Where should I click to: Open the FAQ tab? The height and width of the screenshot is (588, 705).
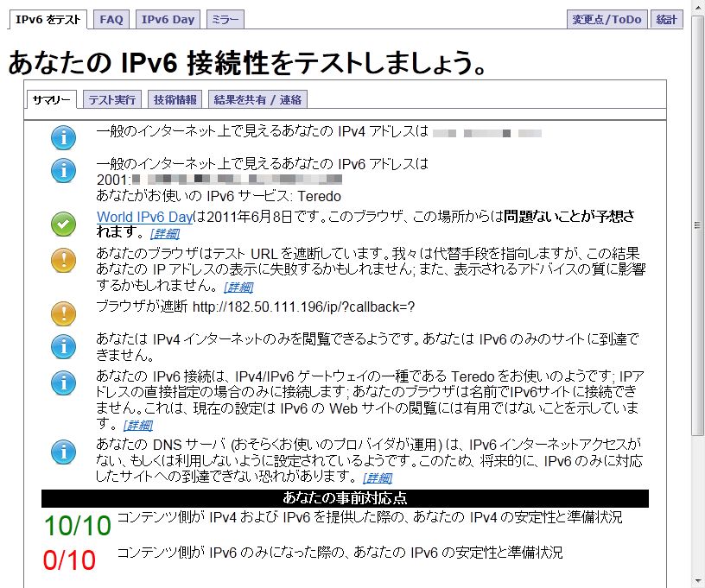(111, 19)
